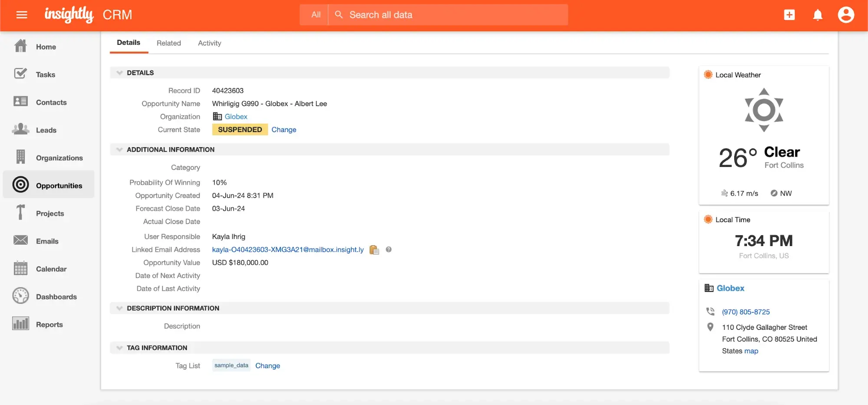Open the All search filter dropdown
Image resolution: width=868 pixels, height=405 pixels.
point(316,15)
